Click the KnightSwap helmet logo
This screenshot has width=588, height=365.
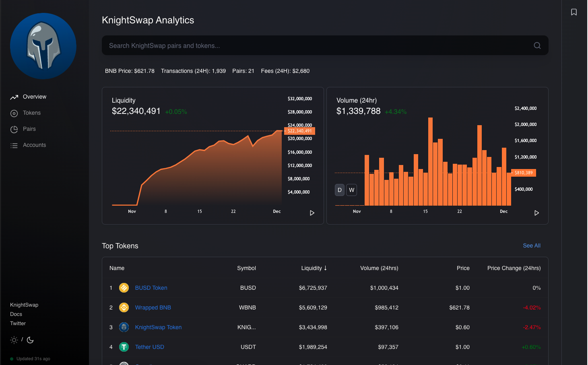click(x=43, y=46)
